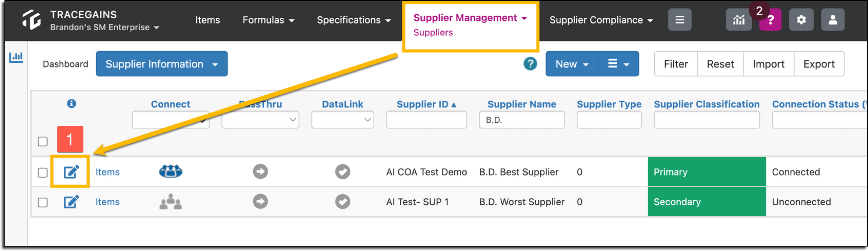Click PassThru arrow for AI COA Test Demo
This screenshot has width=868, height=251.
(x=260, y=172)
